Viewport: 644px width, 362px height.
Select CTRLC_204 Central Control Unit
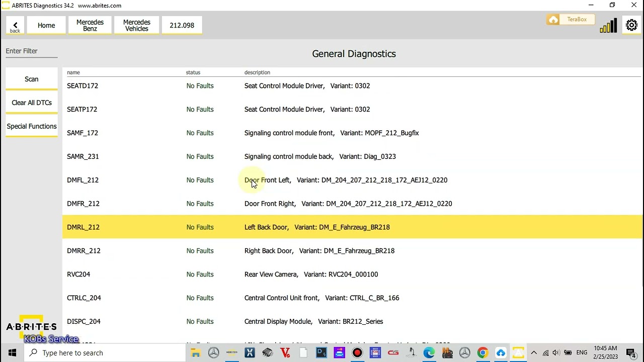pyautogui.click(x=352, y=298)
